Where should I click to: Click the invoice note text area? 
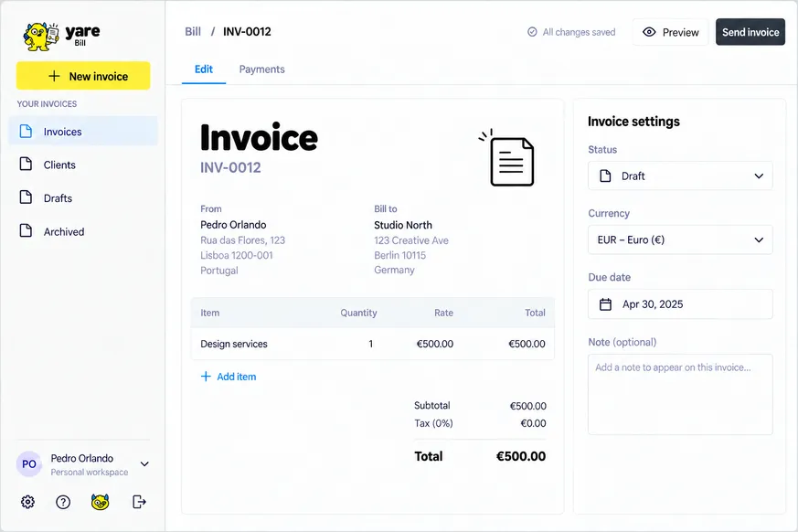(680, 395)
